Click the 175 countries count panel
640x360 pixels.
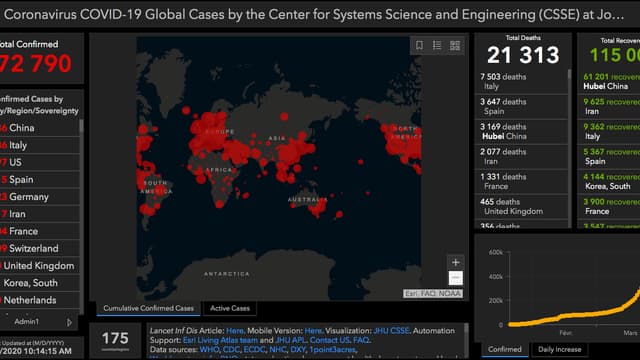pos(115,340)
